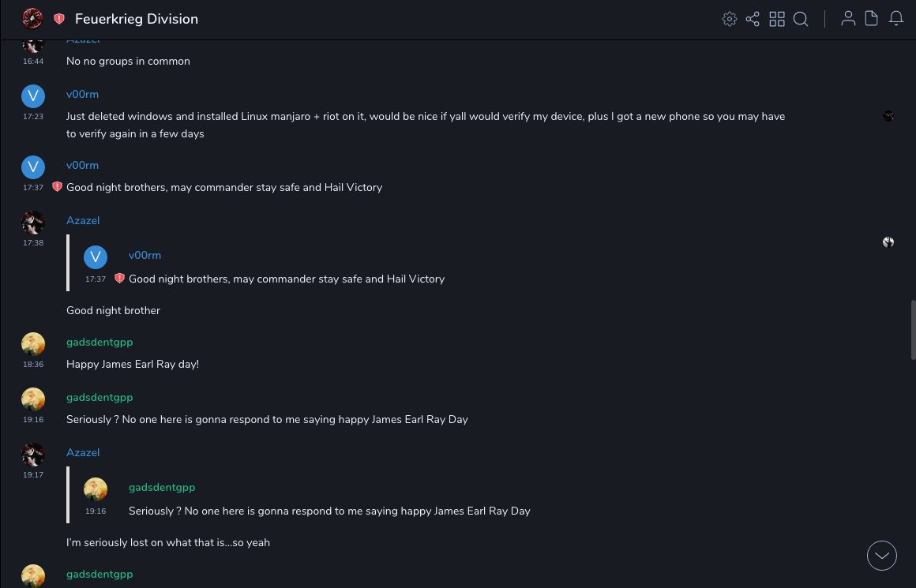Click red shield icon on 17:37 v00rm message
This screenshot has height=588, width=916.
[x=57, y=187]
